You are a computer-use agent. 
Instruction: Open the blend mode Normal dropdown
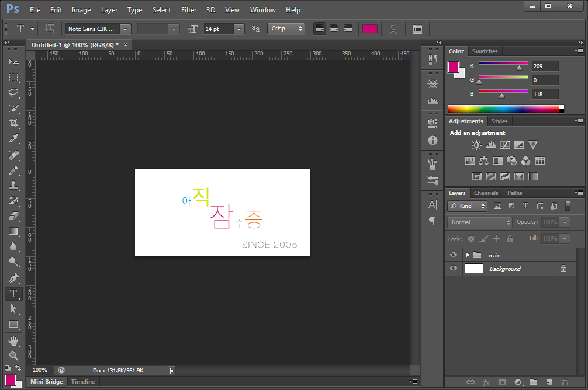pos(480,222)
